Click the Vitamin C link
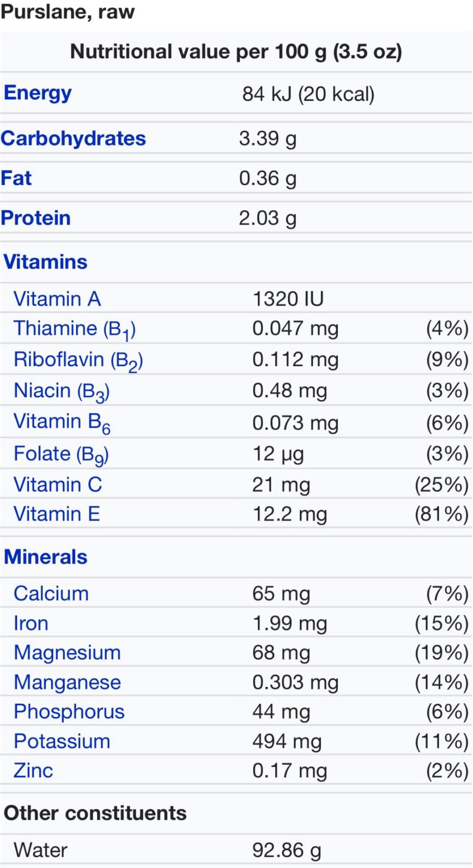Viewport: 473px width, 868px height. click(58, 485)
